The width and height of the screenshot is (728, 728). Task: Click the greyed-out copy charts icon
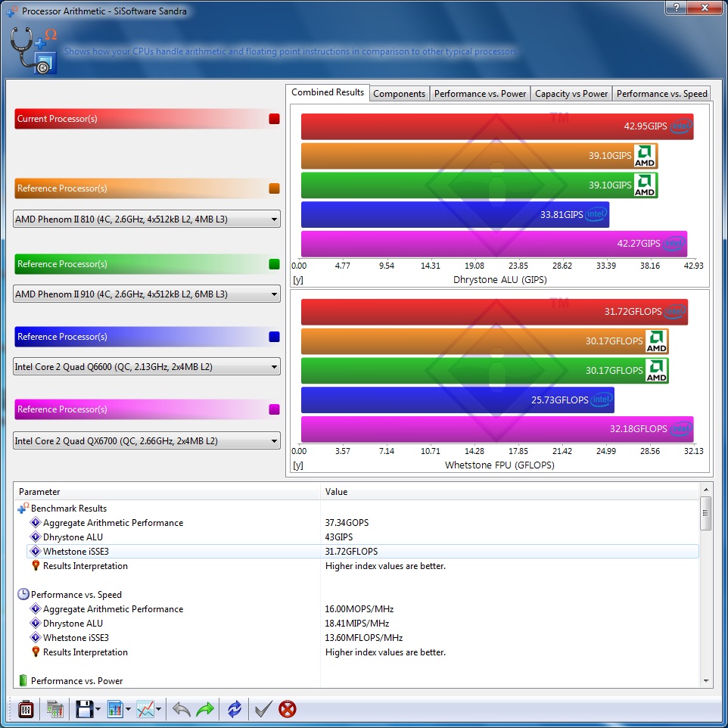[x=54, y=709]
